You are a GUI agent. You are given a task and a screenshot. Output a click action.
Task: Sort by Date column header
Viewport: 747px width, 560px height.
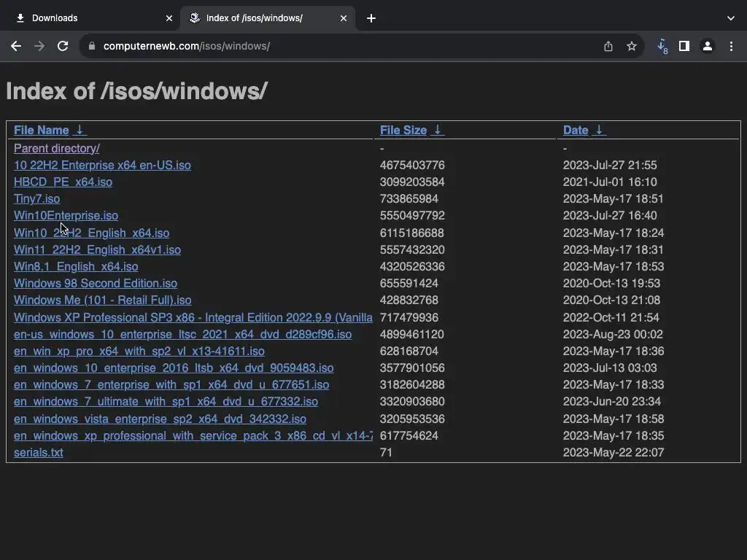(576, 130)
